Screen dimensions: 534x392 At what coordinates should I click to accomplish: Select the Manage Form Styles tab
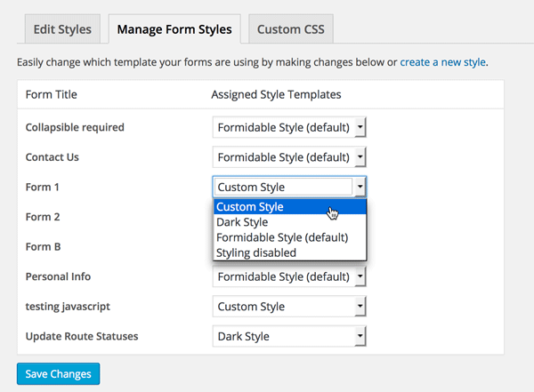[x=174, y=29]
